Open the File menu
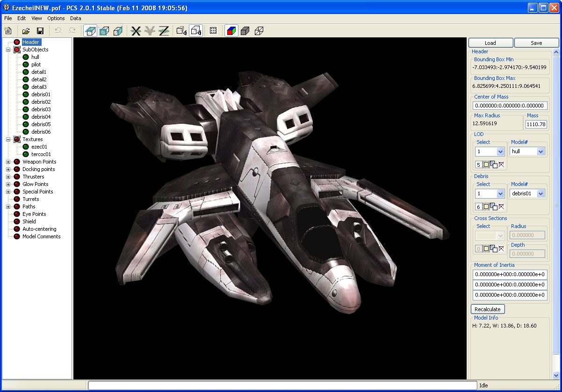This screenshot has width=562, height=392. point(8,18)
